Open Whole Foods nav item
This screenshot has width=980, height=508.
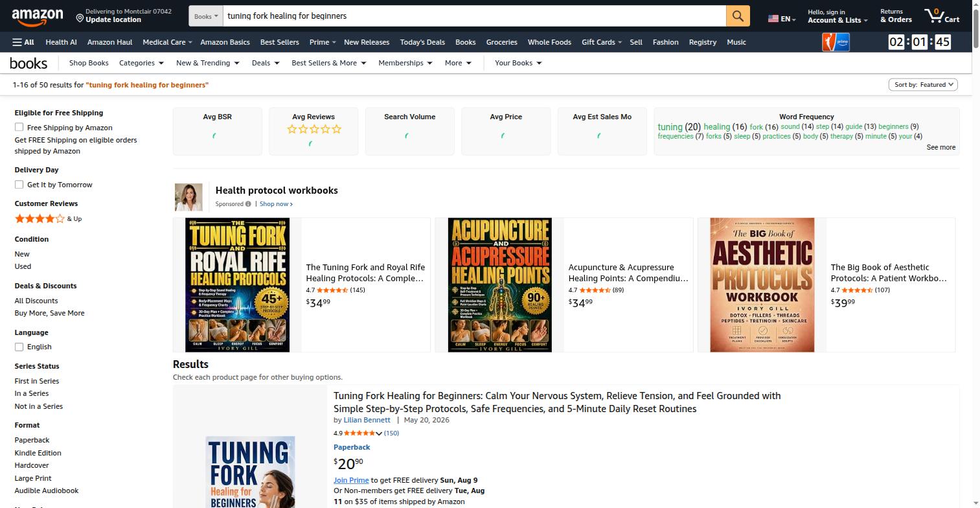click(549, 42)
